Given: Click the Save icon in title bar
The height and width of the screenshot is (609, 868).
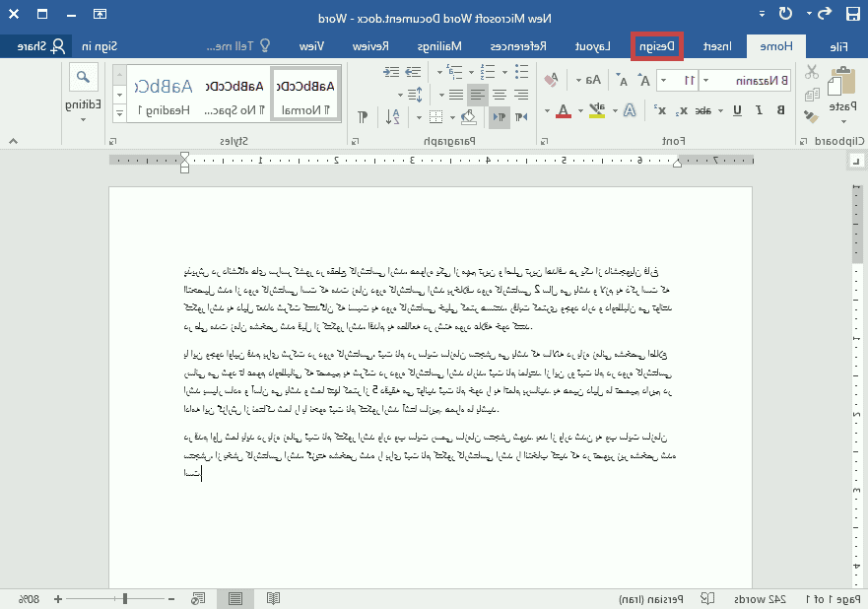Looking at the screenshot, I should pos(853,14).
